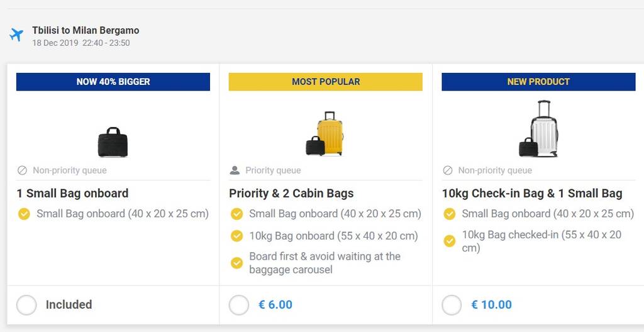Select the € 6.00 Priority option
Image resolution: width=644 pixels, height=332 pixels.
(x=239, y=305)
